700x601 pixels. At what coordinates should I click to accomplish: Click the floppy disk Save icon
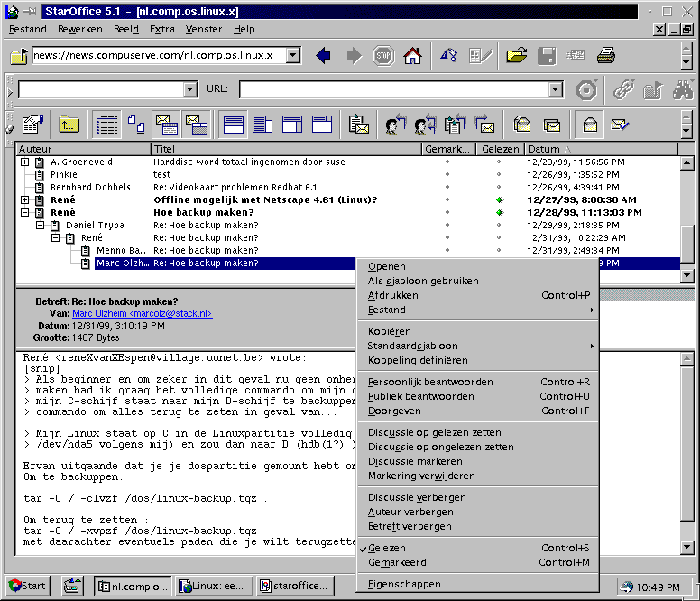tap(547, 56)
